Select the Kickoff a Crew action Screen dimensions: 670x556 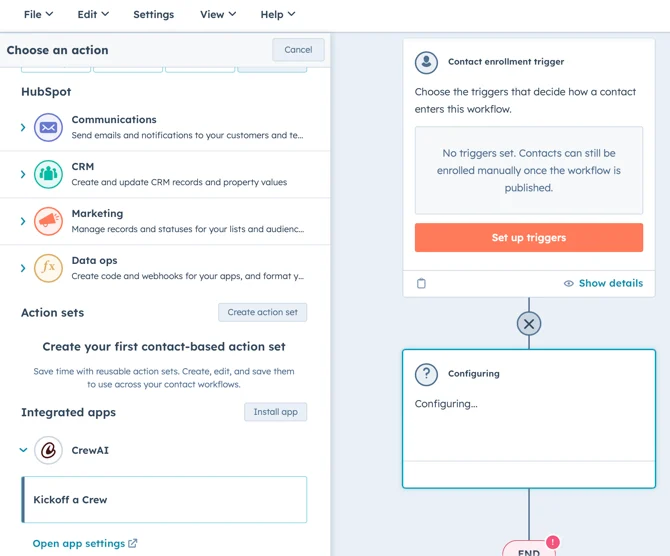pyautogui.click(x=165, y=499)
